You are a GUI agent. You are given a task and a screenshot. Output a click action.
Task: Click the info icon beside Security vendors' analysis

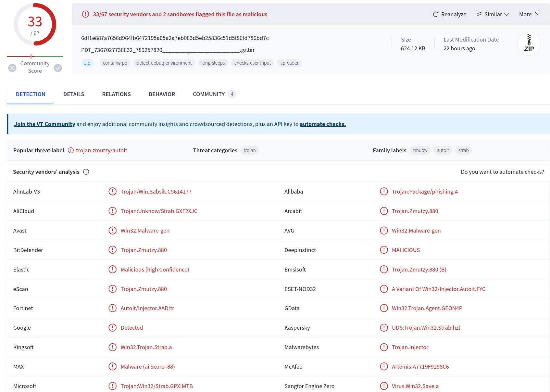[x=86, y=172]
